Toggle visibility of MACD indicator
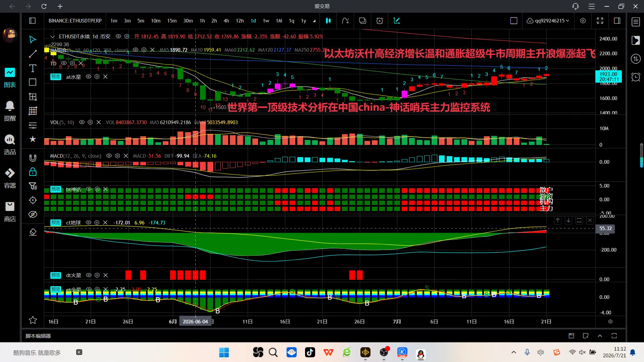The width and height of the screenshot is (644, 362). (x=109, y=156)
